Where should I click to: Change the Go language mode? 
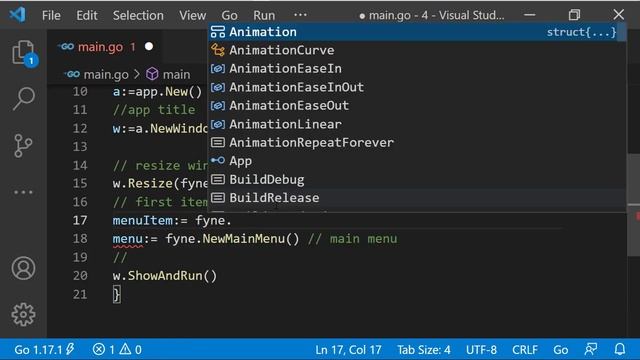[x=560, y=350]
